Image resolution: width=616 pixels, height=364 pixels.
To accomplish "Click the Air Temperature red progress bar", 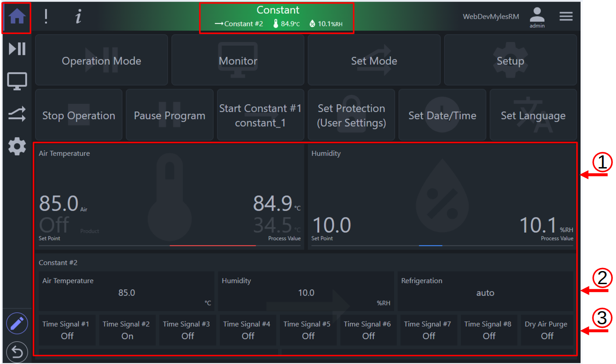I will pos(213,246).
